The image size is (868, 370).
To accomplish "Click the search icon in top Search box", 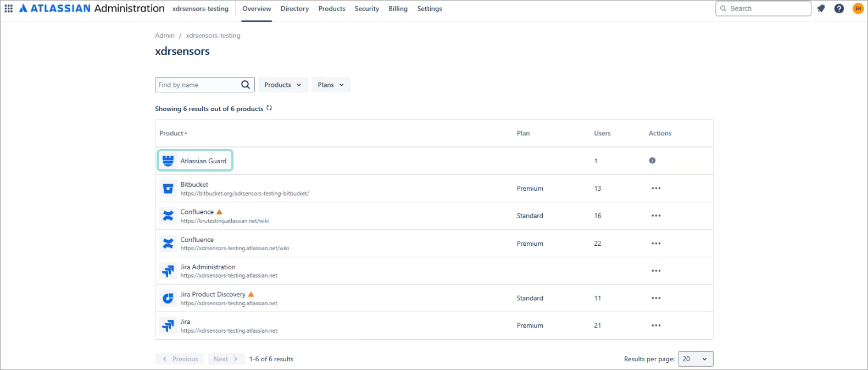I will pos(724,8).
